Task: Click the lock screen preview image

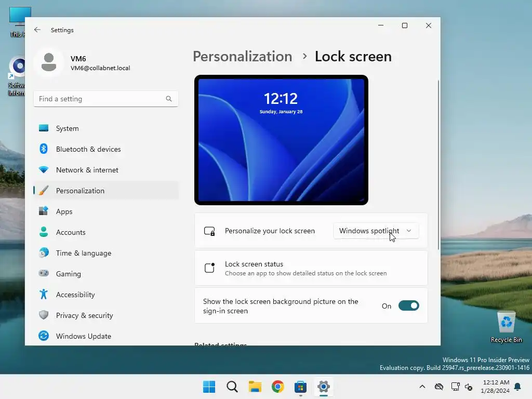Action: click(x=281, y=140)
